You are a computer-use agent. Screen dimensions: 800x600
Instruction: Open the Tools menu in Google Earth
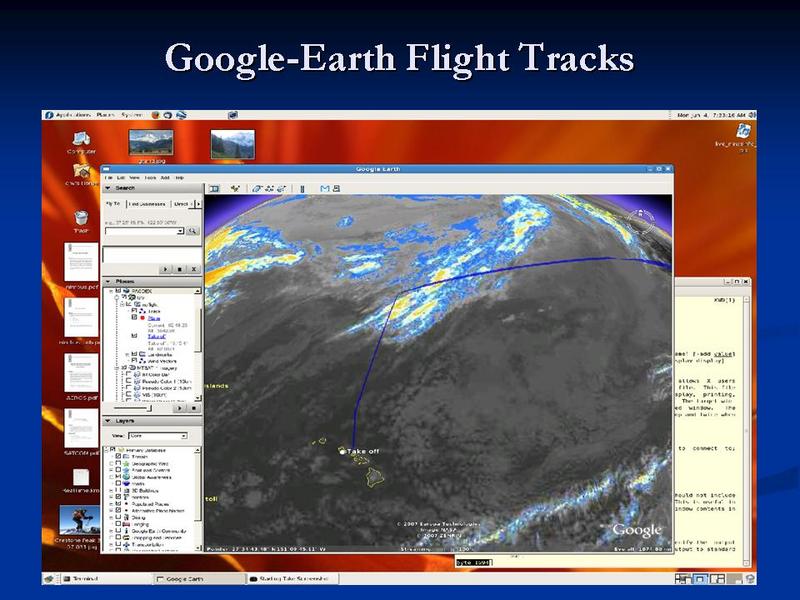pos(150,178)
